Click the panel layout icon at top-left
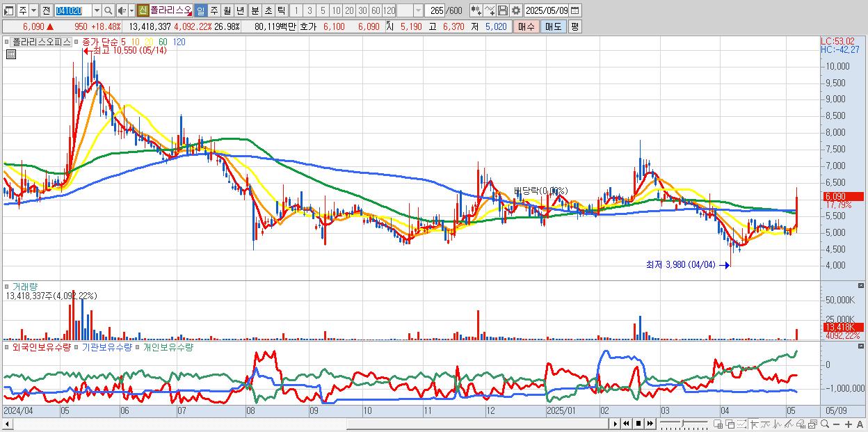868x432 pixels. 8,11
